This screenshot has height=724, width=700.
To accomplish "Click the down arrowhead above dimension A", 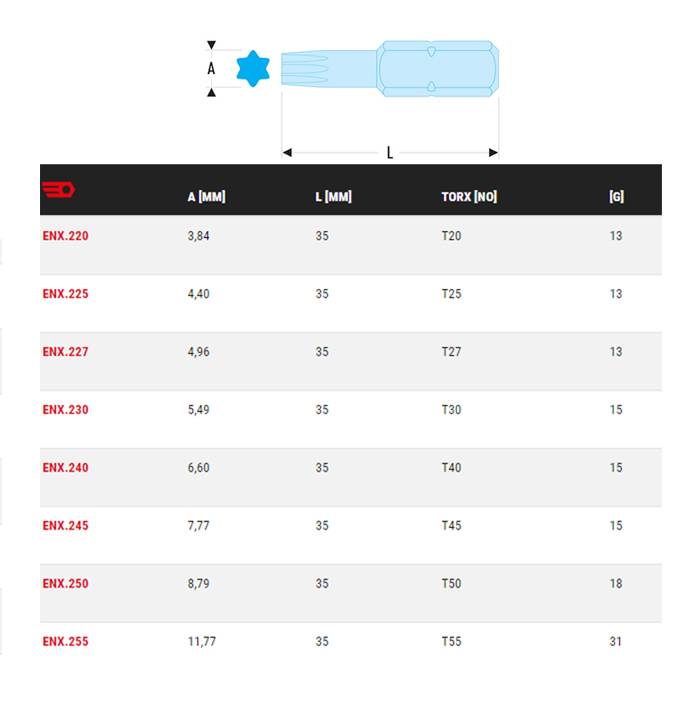I will (211, 45).
